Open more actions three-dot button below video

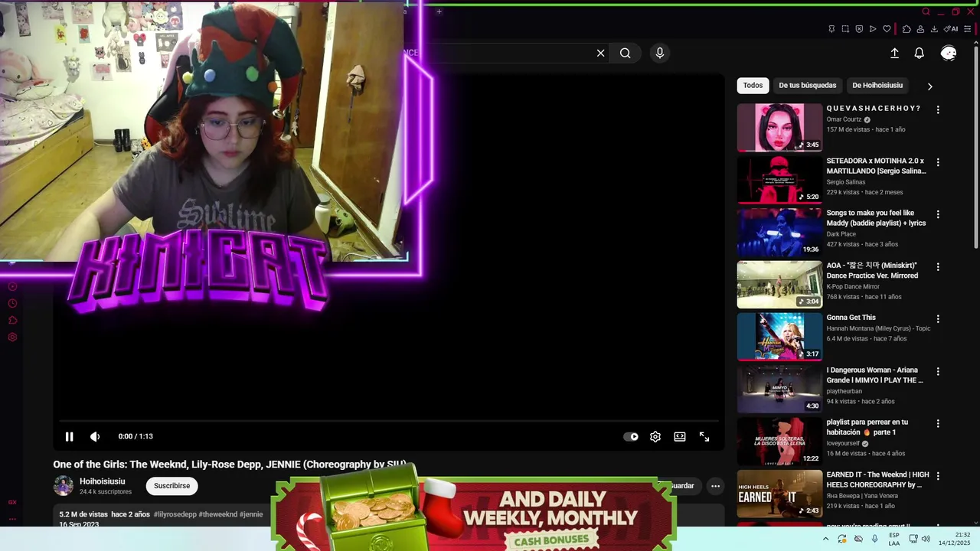click(715, 486)
